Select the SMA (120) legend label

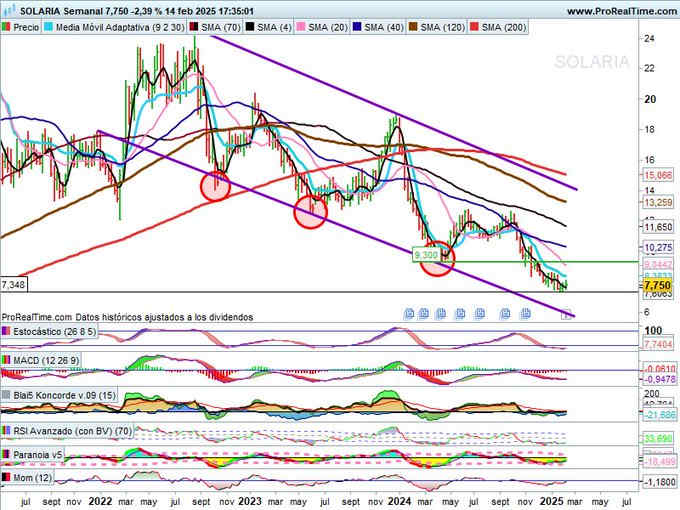(442, 27)
